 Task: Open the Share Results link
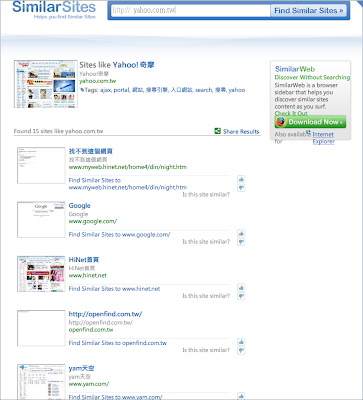(x=241, y=131)
